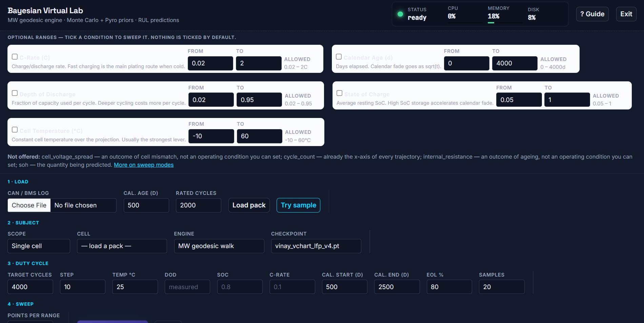
Task: Click the status value 'ready'
Action: 417,18
